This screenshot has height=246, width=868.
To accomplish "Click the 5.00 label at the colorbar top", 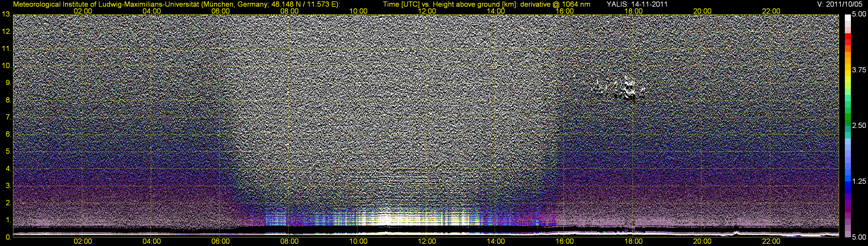I will coord(859,14).
